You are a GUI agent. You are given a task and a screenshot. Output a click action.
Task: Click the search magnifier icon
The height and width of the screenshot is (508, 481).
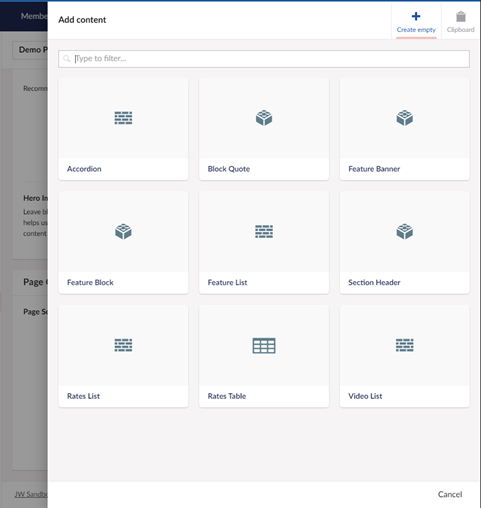coord(67,59)
